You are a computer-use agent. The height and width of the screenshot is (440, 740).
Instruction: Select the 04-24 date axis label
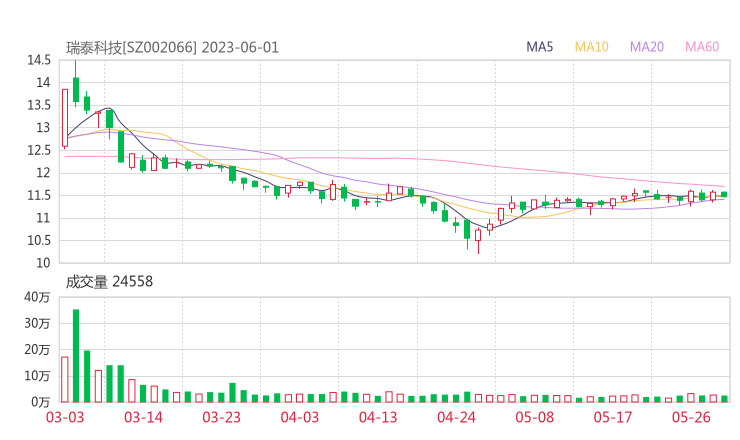[456, 417]
